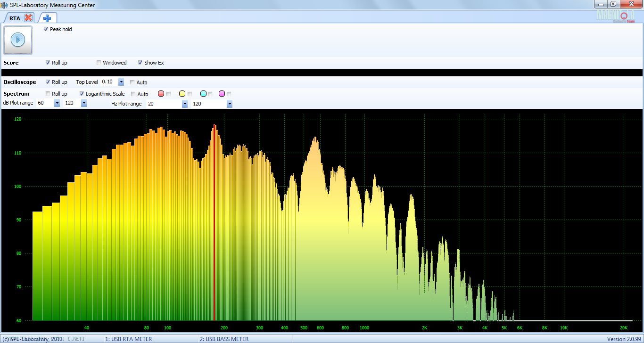Toggle Score Roll up checkbox
The height and width of the screenshot is (343, 644).
coord(48,63)
